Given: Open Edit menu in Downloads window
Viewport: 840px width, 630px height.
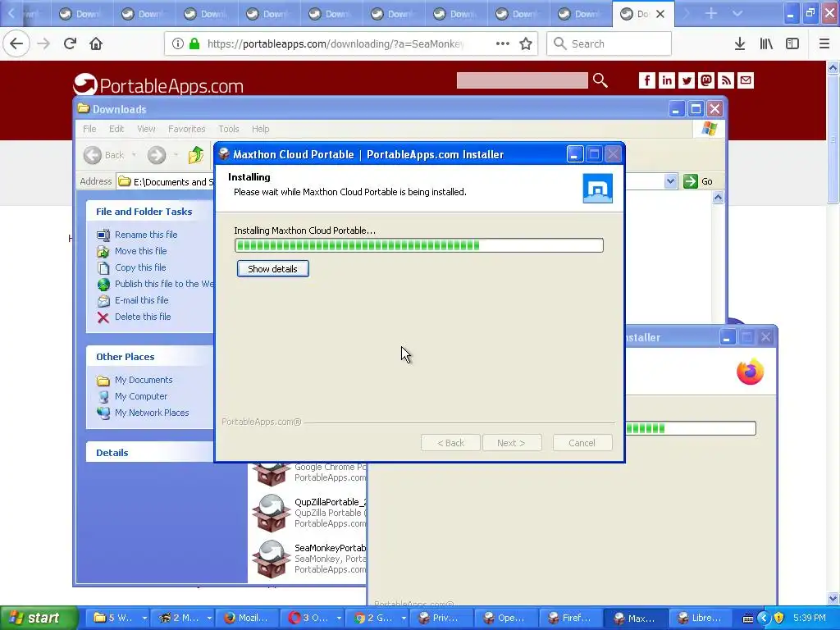Looking at the screenshot, I should point(116,129).
